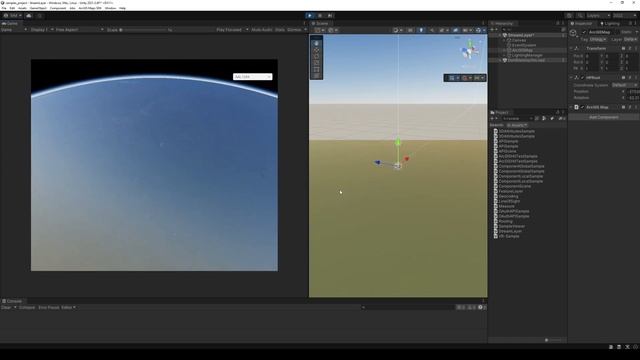Open the cloud services icon

[29, 16]
